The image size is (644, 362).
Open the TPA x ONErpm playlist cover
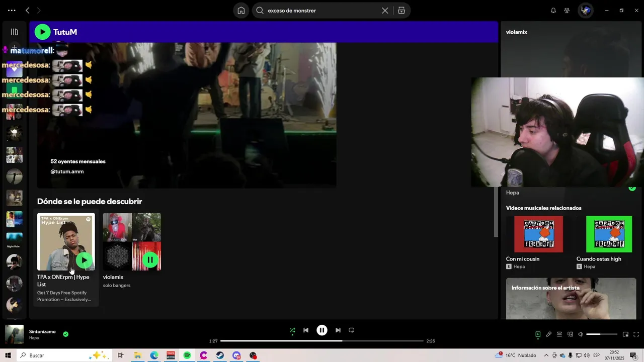(x=66, y=242)
